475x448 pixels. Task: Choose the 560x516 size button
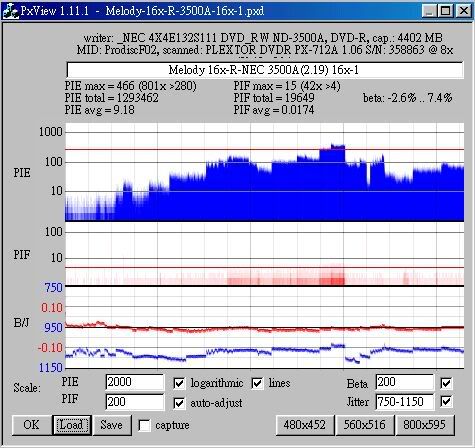[364, 425]
